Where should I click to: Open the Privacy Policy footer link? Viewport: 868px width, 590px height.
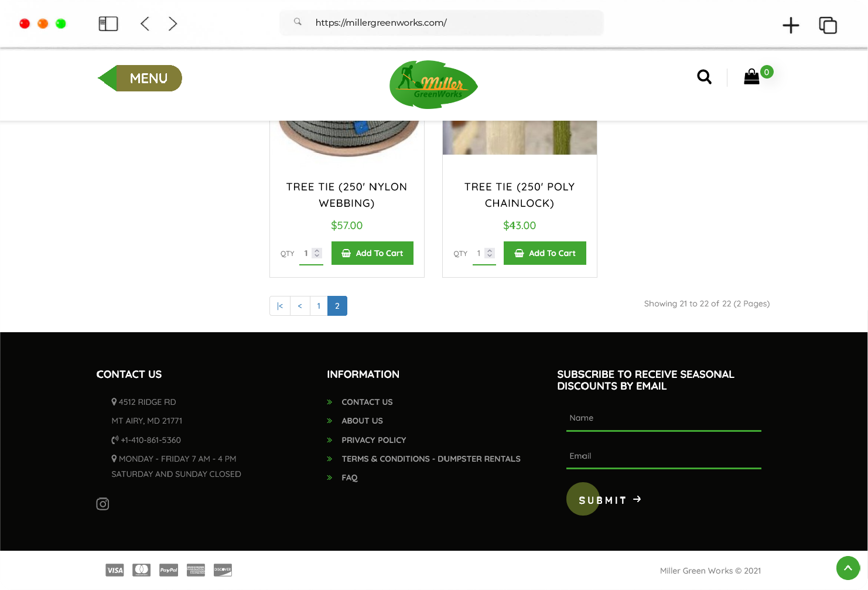(374, 440)
